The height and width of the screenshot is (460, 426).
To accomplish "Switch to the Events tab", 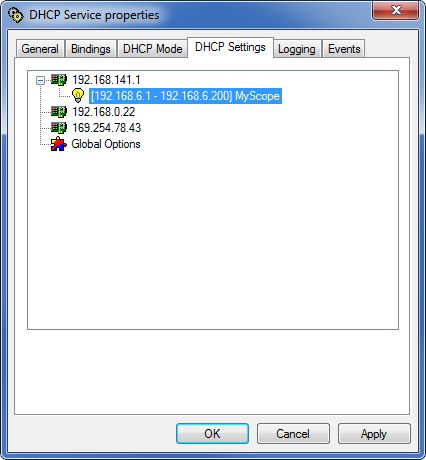I will click(344, 49).
